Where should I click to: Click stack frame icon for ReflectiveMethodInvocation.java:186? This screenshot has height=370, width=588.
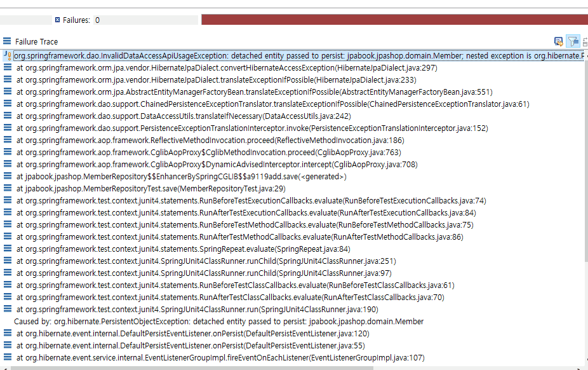8,140
